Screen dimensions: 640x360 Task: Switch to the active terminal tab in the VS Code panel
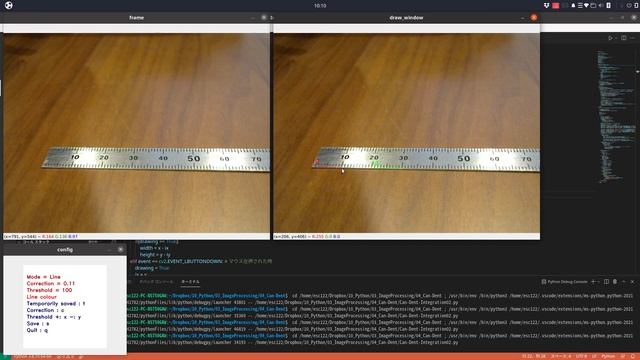[190, 282]
